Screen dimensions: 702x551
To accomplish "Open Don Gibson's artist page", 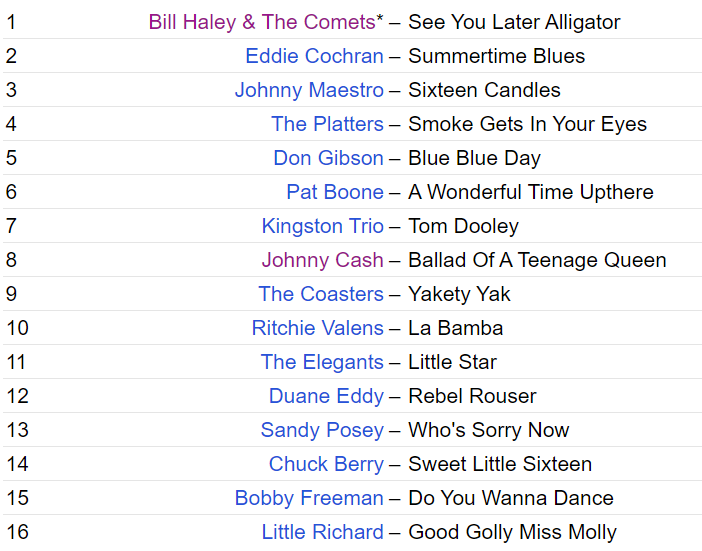I will click(x=328, y=158).
